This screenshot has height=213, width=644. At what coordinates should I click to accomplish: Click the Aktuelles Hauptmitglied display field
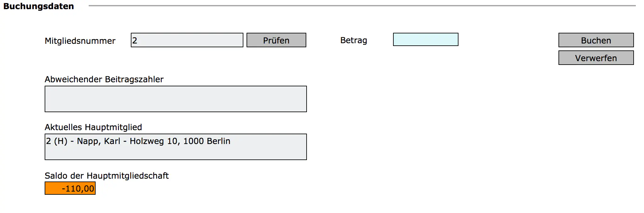point(175,146)
